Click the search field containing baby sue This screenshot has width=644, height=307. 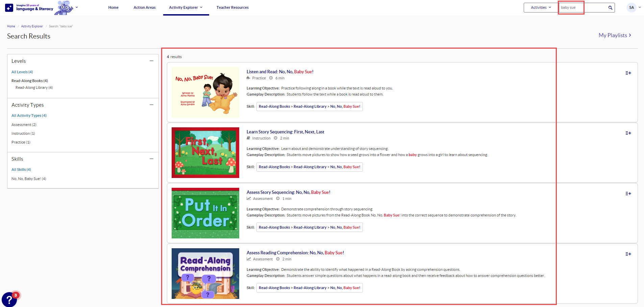pyautogui.click(x=583, y=7)
